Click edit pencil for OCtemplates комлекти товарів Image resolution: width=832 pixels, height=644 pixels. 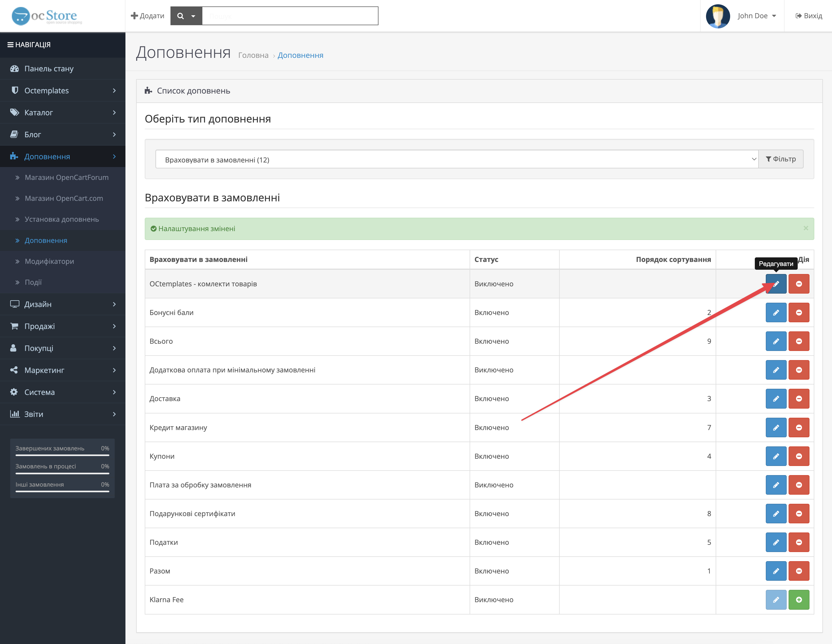776,284
